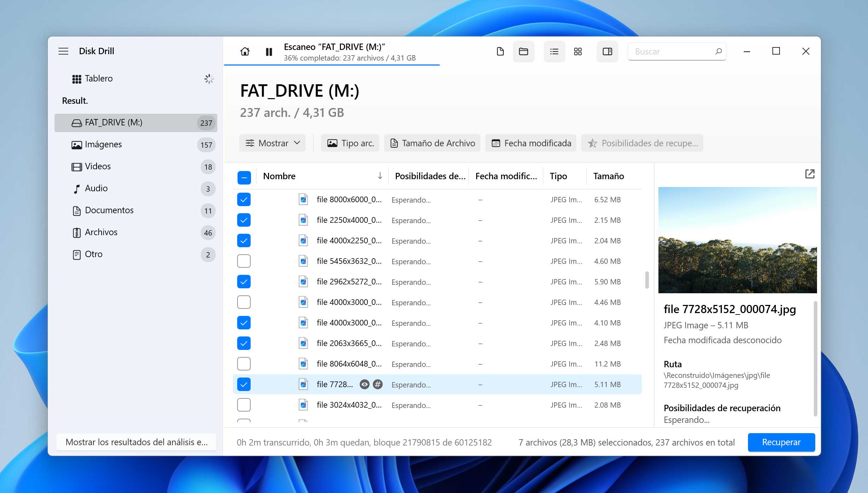Select FAT_DRIVE (M:) in results

pyautogui.click(x=136, y=123)
